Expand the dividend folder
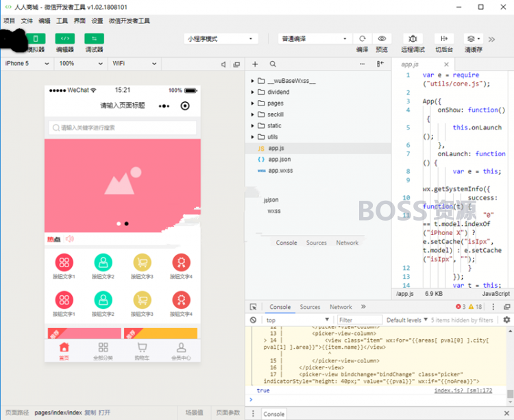The height and width of the screenshot is (420, 514). pyautogui.click(x=252, y=92)
